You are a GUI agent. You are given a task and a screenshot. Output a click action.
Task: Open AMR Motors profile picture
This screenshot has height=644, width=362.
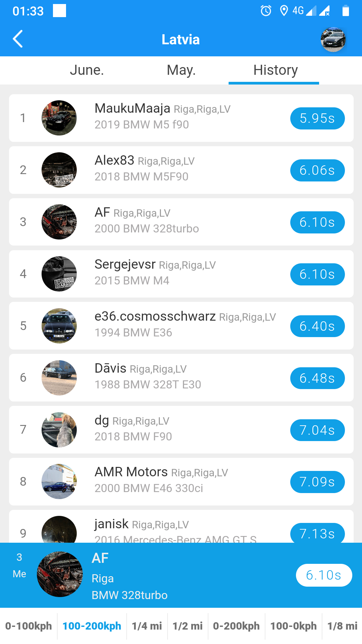pyautogui.click(x=59, y=482)
